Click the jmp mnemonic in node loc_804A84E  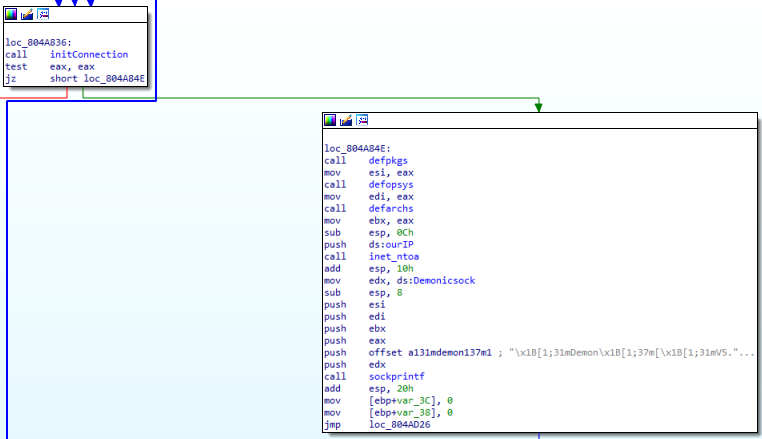pyautogui.click(x=332, y=424)
